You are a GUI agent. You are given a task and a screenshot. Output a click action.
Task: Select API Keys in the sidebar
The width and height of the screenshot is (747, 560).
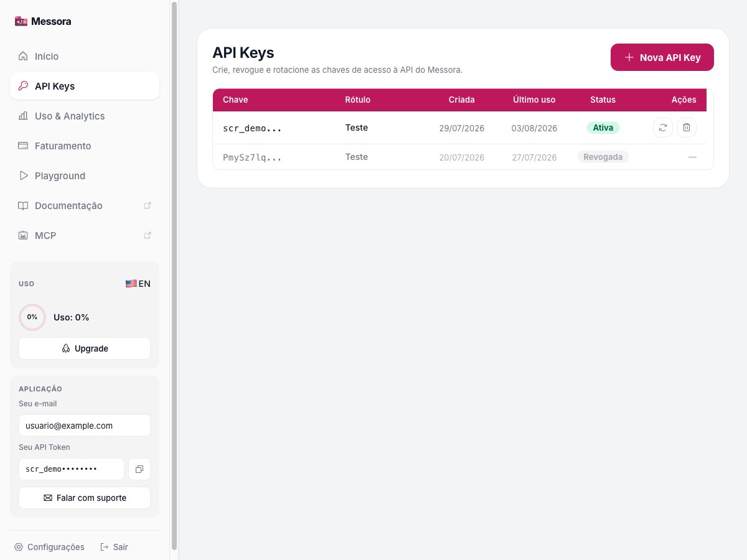point(85,86)
